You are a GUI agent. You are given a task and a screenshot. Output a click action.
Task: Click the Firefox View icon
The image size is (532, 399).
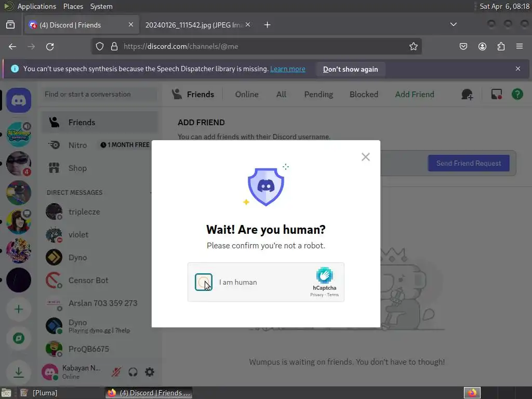(x=10, y=24)
